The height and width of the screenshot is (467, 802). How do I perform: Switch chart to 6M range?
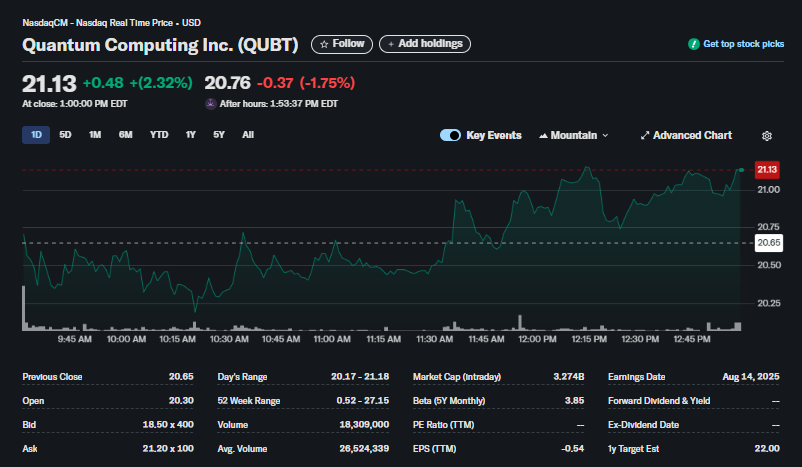125,135
